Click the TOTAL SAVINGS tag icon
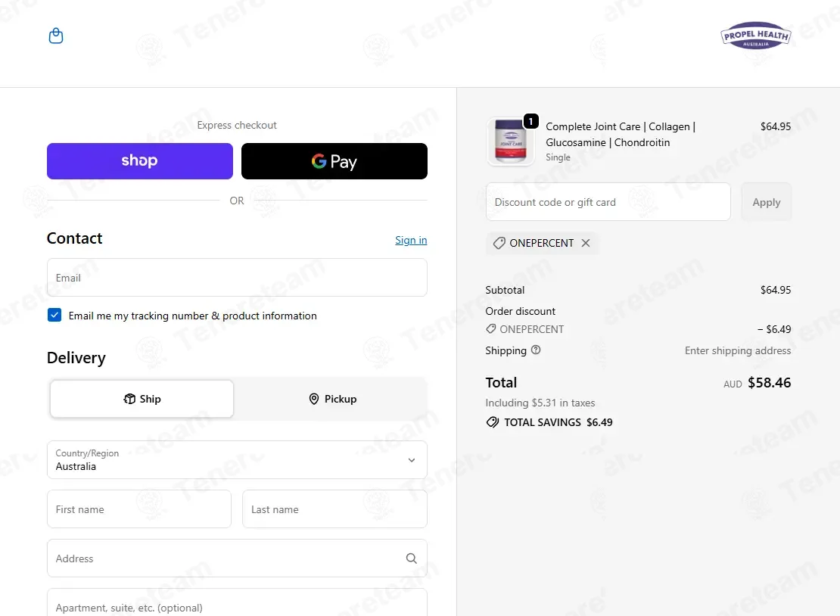Viewport: 840px width, 616px height. 493,422
